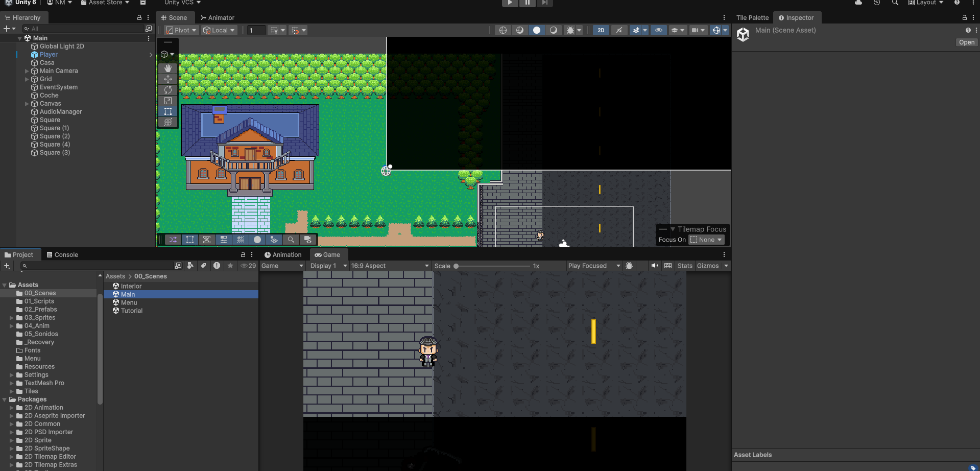Click search by label icon in Project
980x471 pixels.
tap(203, 266)
